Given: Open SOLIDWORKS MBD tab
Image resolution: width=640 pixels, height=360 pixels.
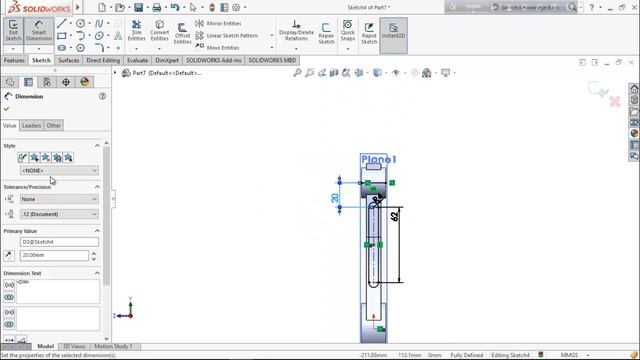Looking at the screenshot, I should click(x=272, y=60).
